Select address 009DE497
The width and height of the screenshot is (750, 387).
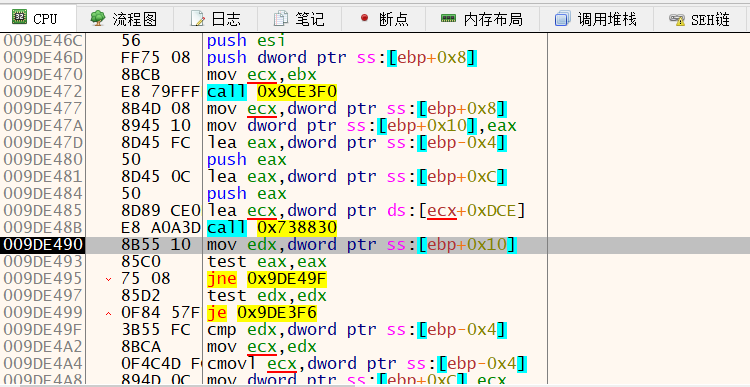point(43,296)
